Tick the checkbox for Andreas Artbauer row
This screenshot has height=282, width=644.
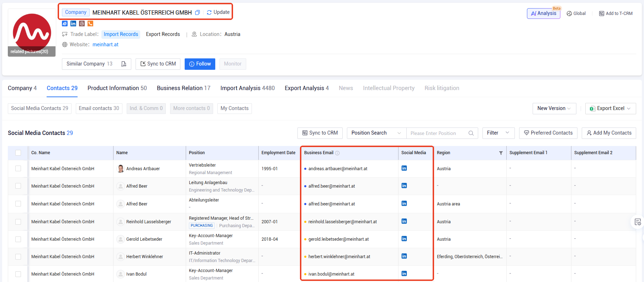coord(18,168)
